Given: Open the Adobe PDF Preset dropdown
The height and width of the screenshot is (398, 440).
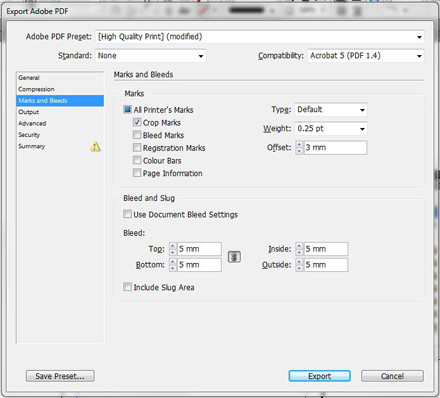Looking at the screenshot, I should (x=260, y=37).
